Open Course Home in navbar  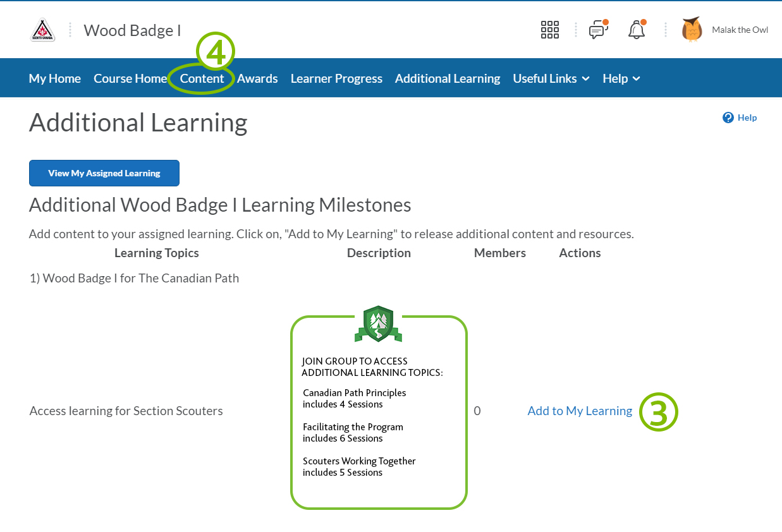(130, 78)
